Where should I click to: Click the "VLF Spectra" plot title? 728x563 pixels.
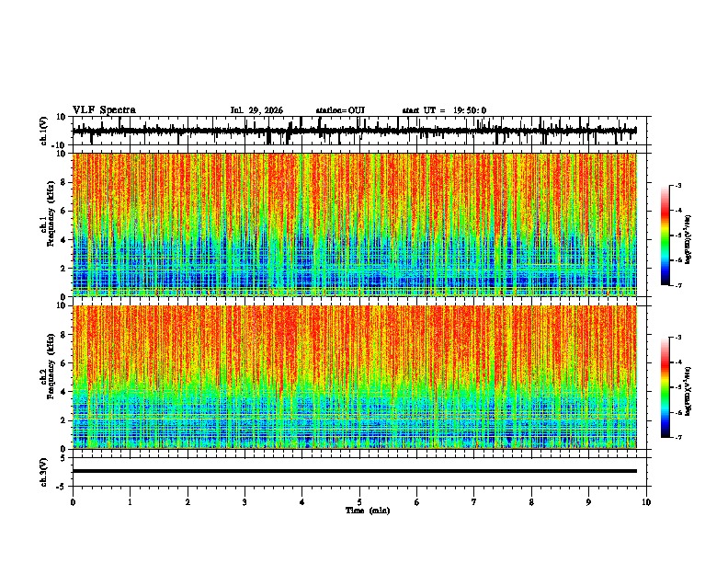coord(104,110)
